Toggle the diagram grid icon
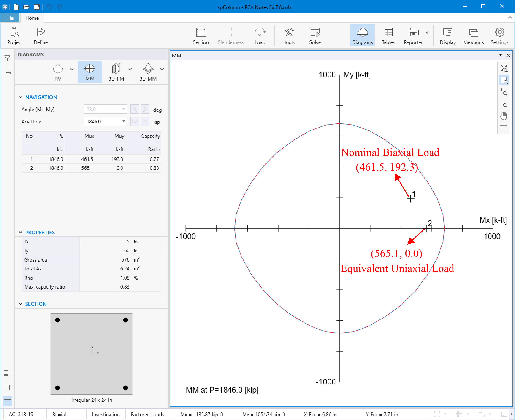Viewport: 515px width, 420px height. coord(504,128)
